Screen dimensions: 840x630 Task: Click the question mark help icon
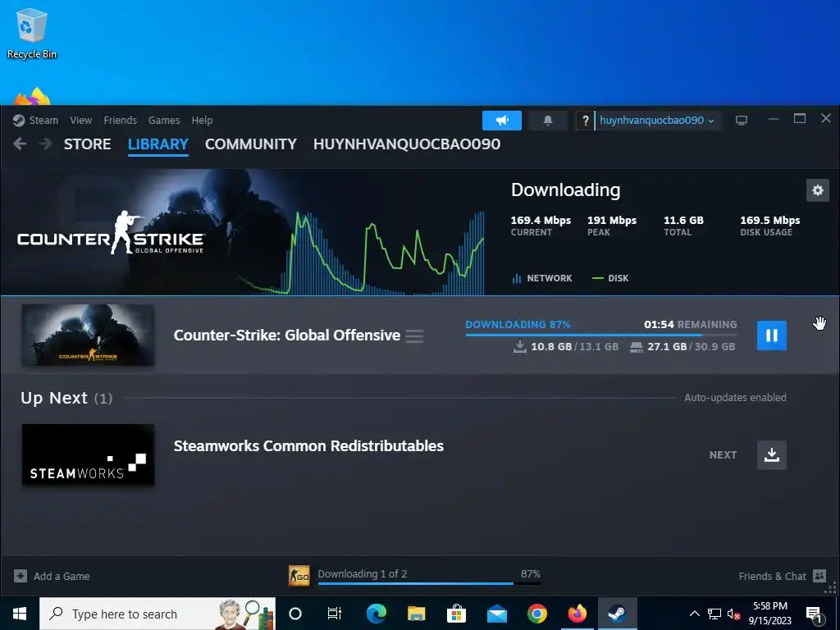585,121
